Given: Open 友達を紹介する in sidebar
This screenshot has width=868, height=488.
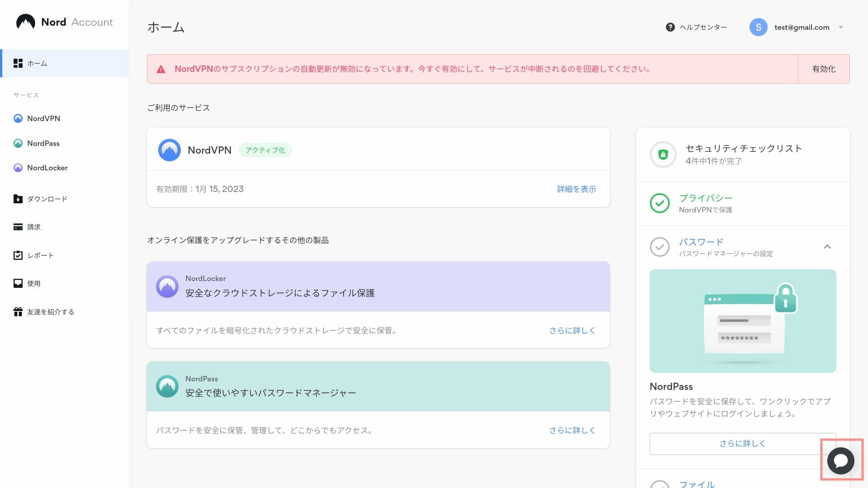Looking at the screenshot, I should pos(51,312).
